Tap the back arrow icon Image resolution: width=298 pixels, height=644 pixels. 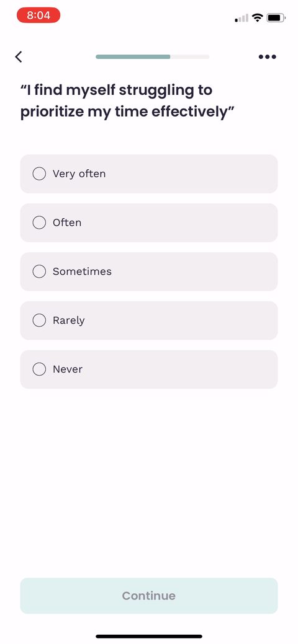(19, 56)
